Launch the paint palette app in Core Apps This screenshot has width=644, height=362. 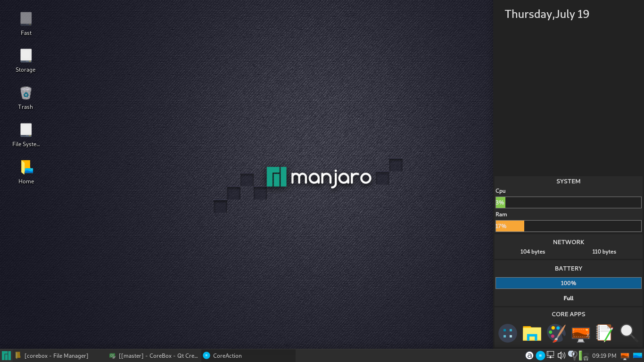point(556,333)
